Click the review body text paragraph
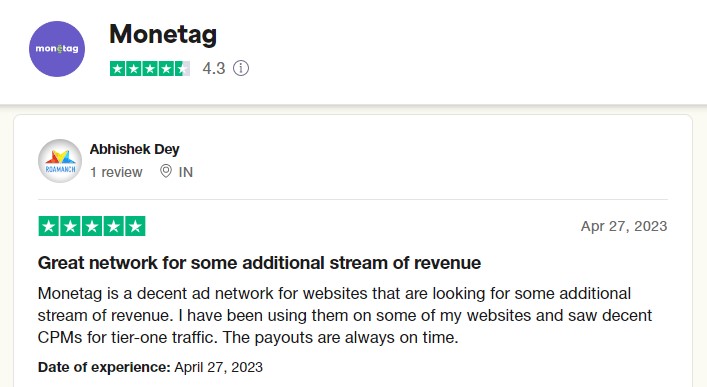 coord(345,315)
